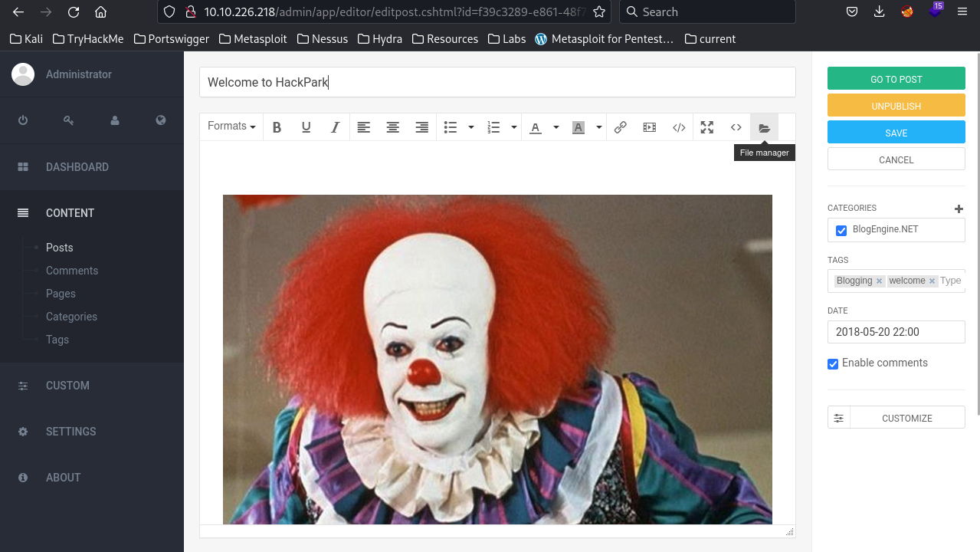Open the user profile icon
Image resolution: width=980 pixels, height=552 pixels.
[x=115, y=120]
